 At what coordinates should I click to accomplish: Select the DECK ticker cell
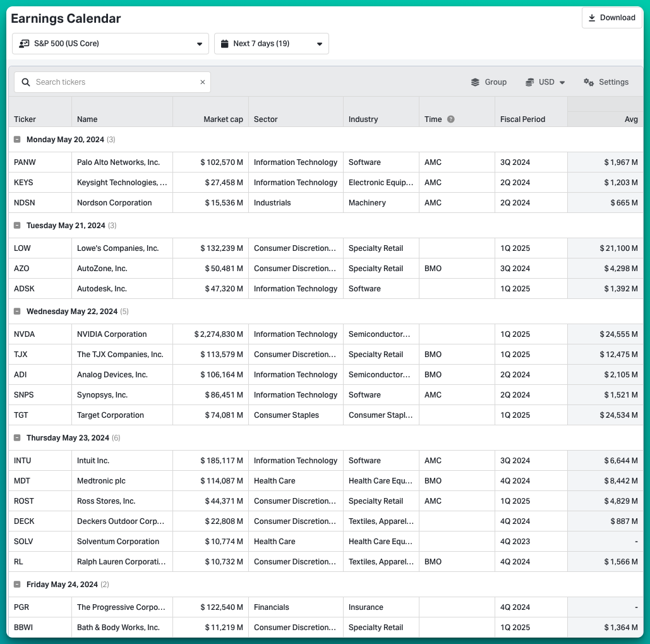40,521
